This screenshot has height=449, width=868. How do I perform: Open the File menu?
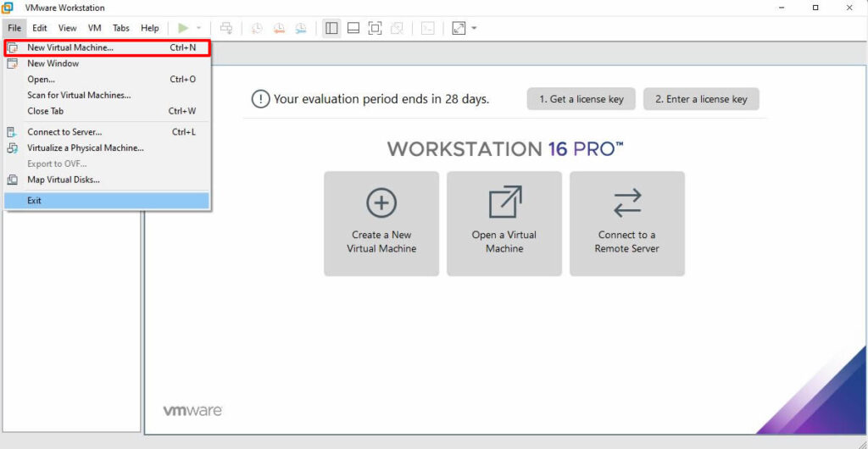tap(14, 28)
